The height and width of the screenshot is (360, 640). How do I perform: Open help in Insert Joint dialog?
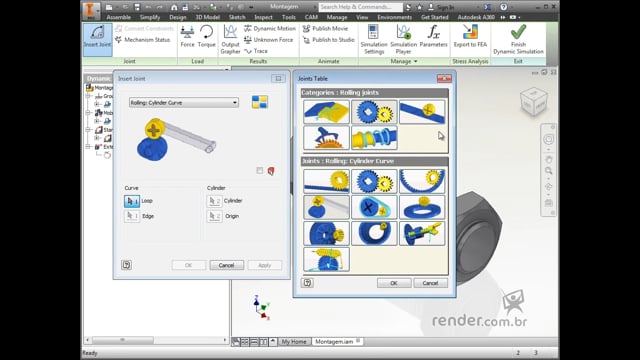point(127,265)
